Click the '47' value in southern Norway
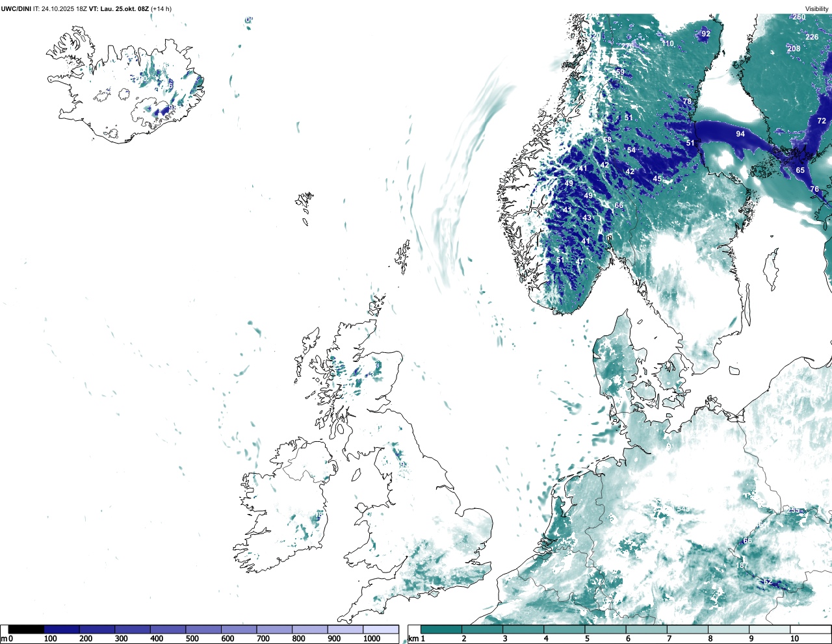 580,262
